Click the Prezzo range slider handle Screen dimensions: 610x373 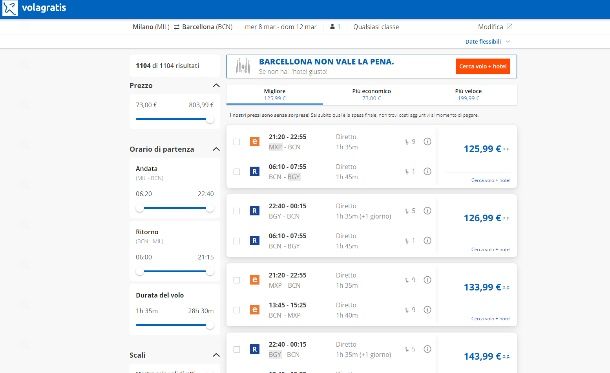coord(210,119)
